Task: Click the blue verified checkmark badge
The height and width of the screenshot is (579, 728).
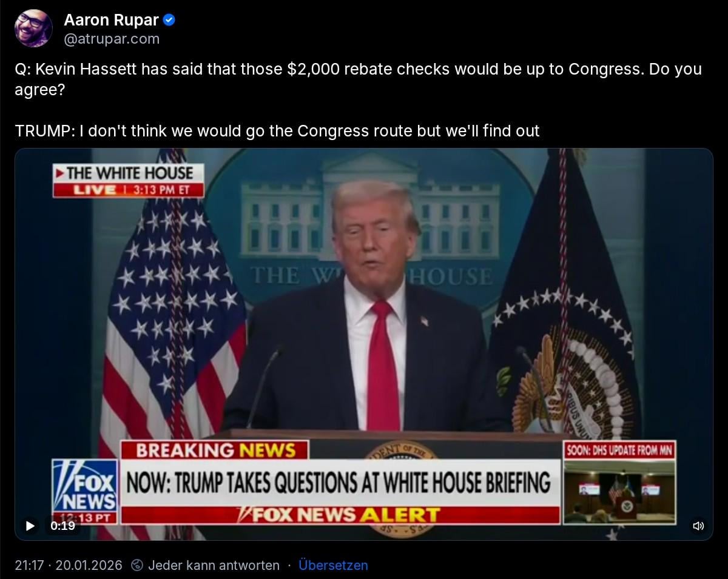Action: (170, 20)
